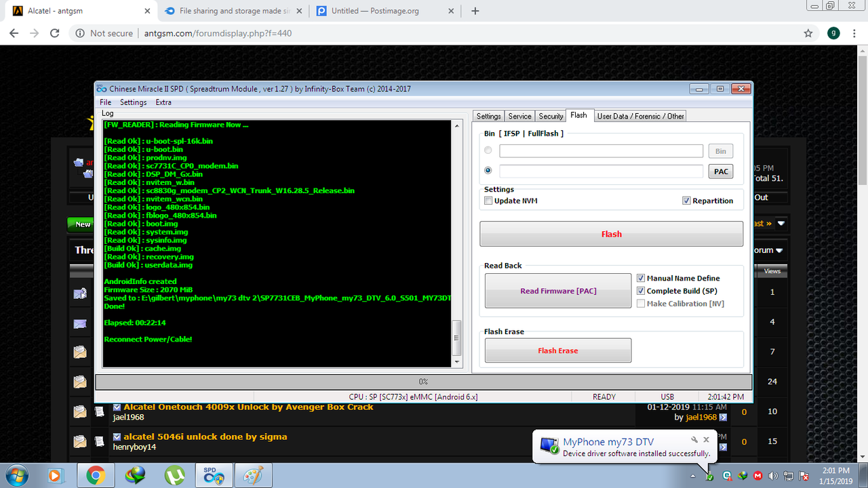
Task: Select the Bin file radio button
Action: point(488,150)
